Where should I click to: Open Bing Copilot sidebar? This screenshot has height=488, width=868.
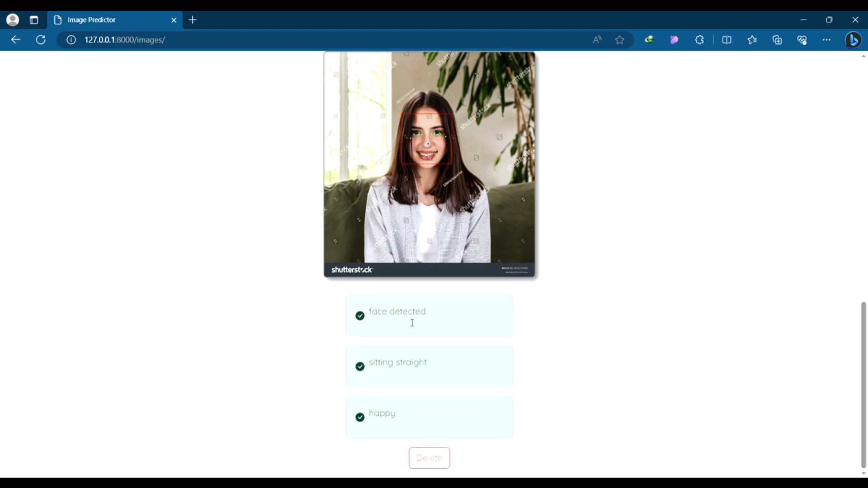(854, 40)
